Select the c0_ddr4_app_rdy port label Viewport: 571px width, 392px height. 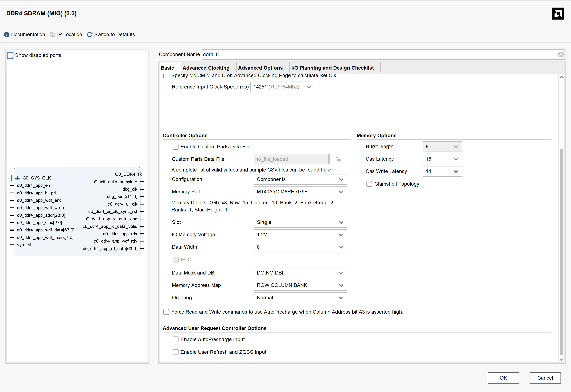tap(120, 234)
